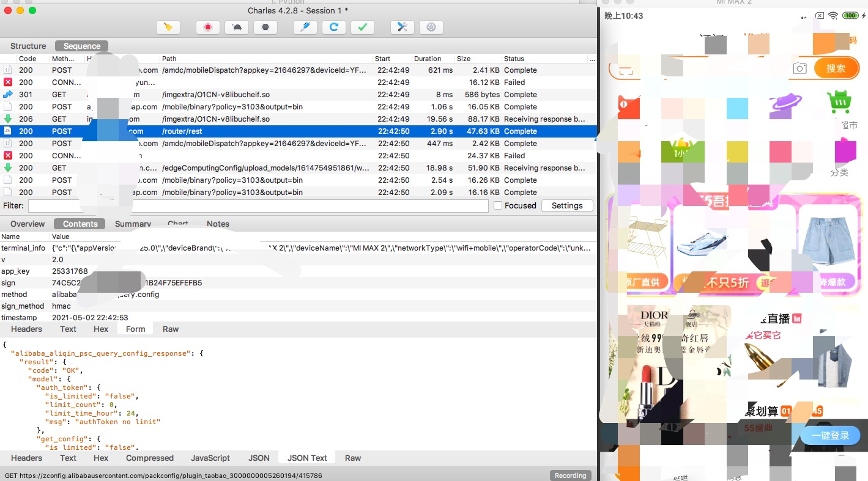868x481 pixels.
Task: Show the request Hex tab
Action: 101,329
